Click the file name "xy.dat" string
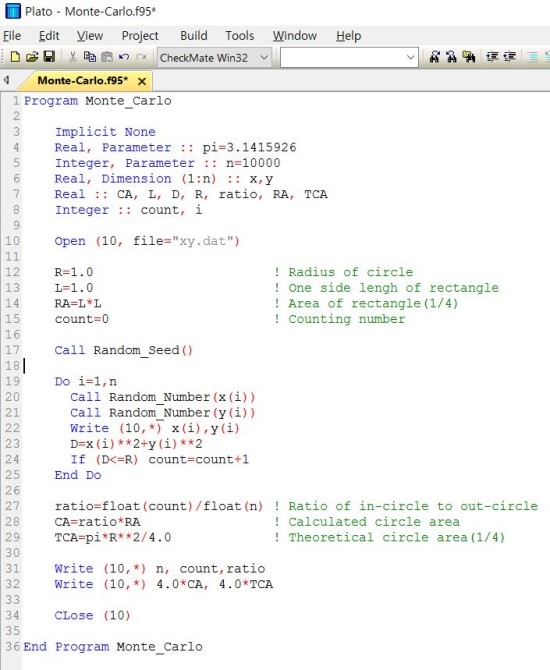Image resolution: width=550 pixels, height=670 pixels. pyautogui.click(x=203, y=241)
